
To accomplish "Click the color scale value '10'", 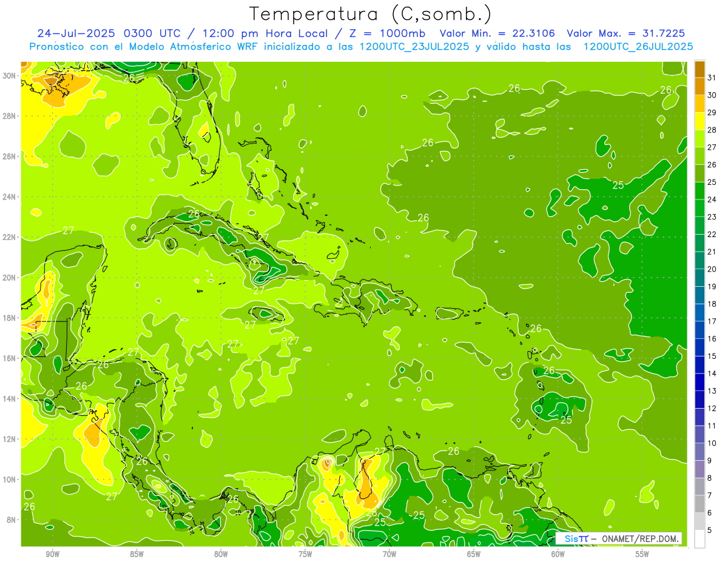I will (712, 443).
